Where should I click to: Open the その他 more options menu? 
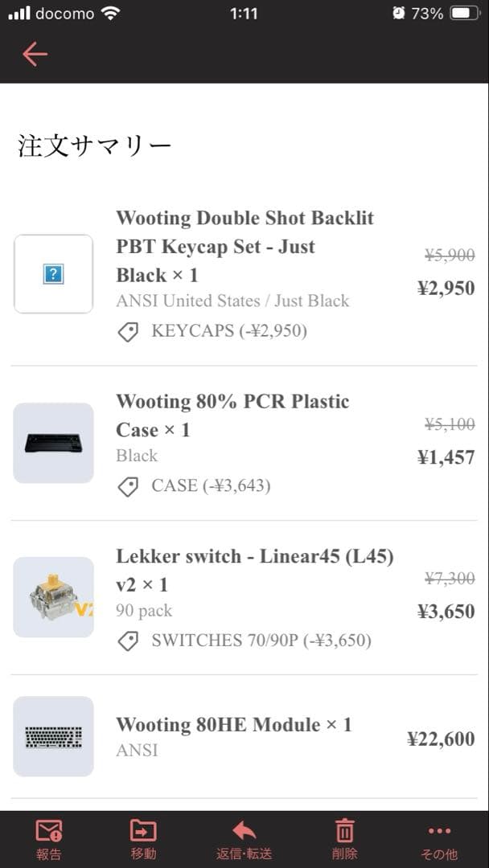(439, 830)
